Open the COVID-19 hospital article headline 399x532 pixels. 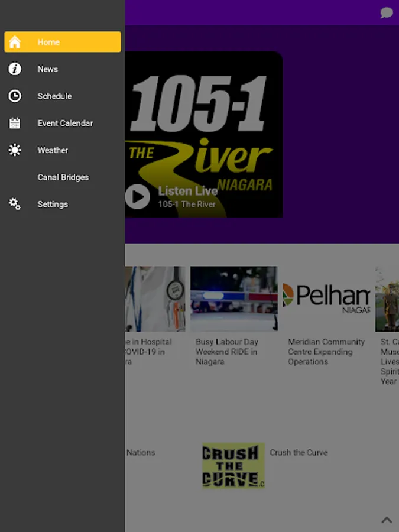point(148,352)
